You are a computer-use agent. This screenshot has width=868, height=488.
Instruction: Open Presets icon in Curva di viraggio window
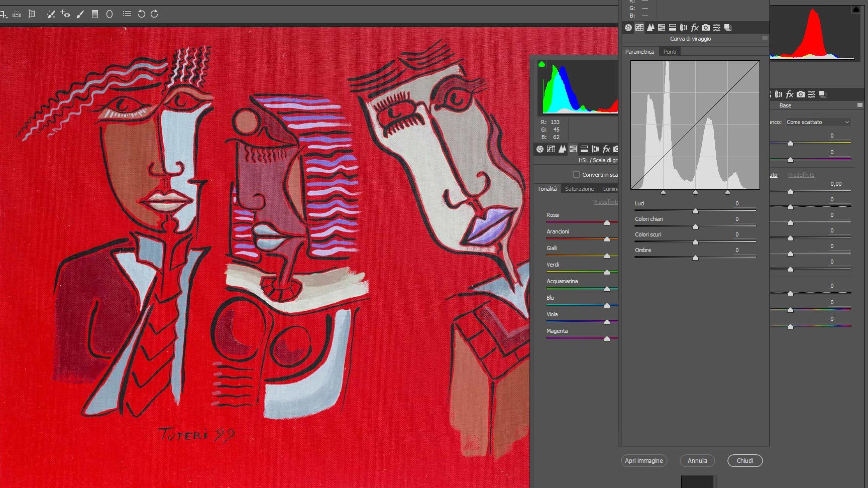click(717, 28)
